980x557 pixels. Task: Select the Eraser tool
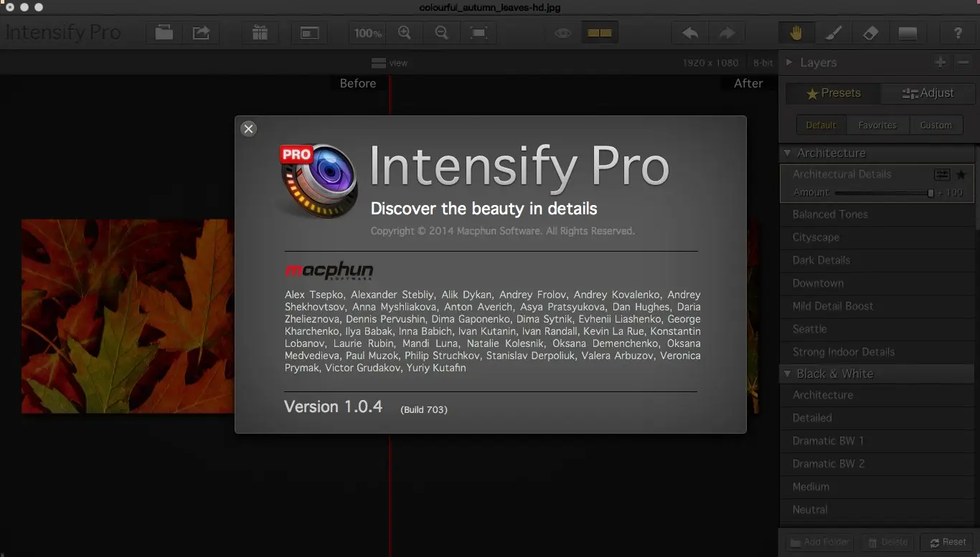coord(870,33)
